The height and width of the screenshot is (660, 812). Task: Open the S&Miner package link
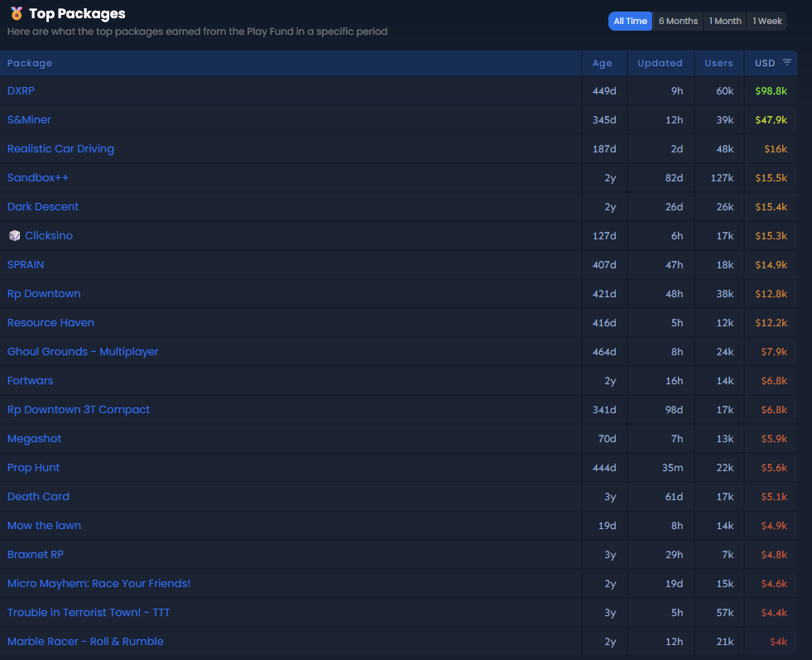pyautogui.click(x=29, y=120)
